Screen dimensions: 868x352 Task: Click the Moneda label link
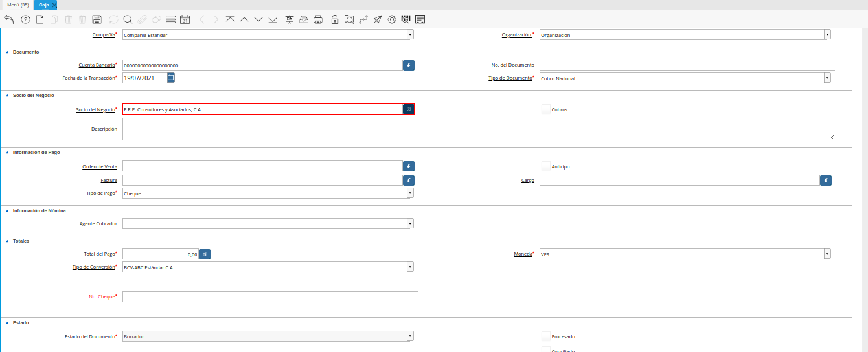coord(522,254)
